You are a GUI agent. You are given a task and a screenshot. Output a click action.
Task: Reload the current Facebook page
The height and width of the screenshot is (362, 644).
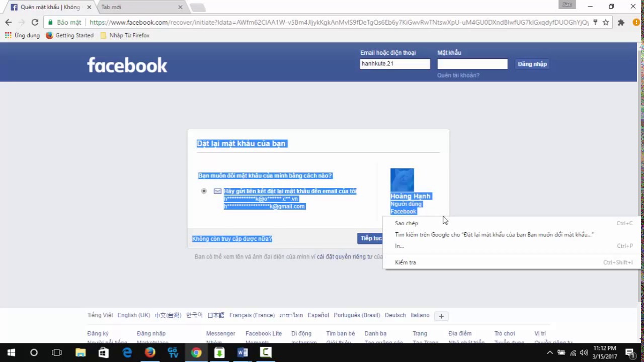34,22
